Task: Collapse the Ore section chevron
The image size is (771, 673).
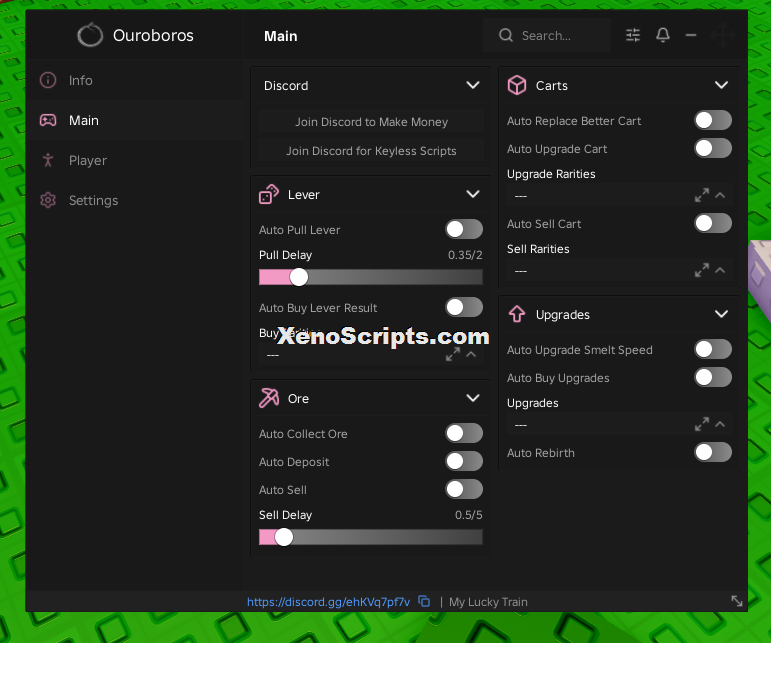Action: (473, 398)
